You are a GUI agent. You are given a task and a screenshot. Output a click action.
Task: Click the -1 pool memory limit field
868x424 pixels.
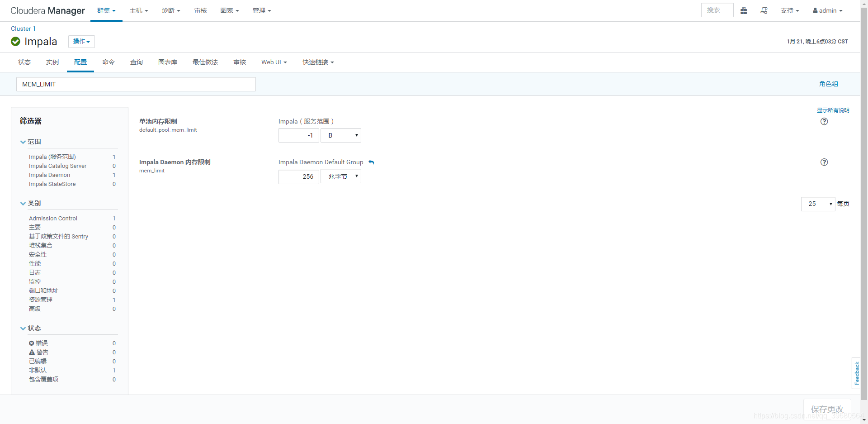pyautogui.click(x=299, y=135)
